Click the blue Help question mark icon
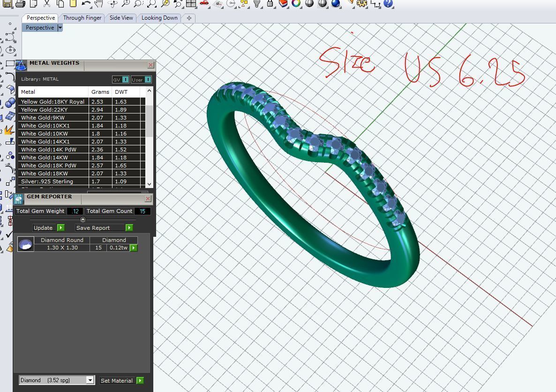This screenshot has height=392, width=556. click(389, 4)
